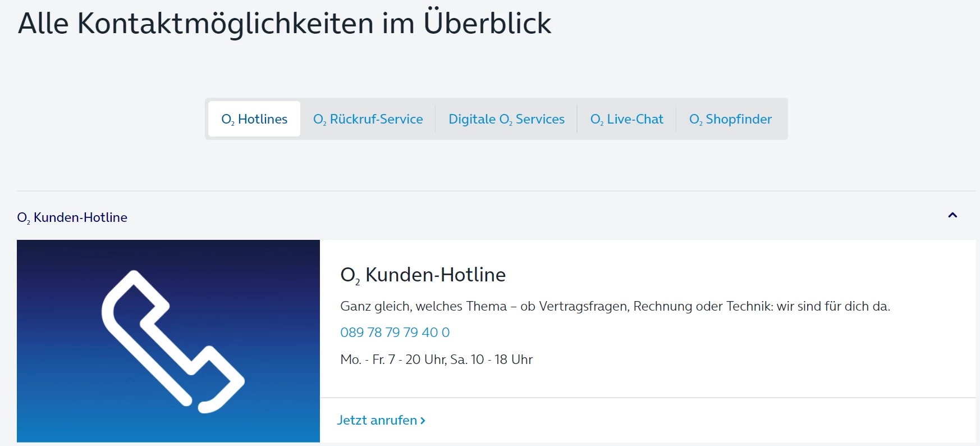Click the Alle Kontaktmöglichkeiten im Überblick heading
Screen dimensions: 980x446
pyautogui.click(x=285, y=23)
